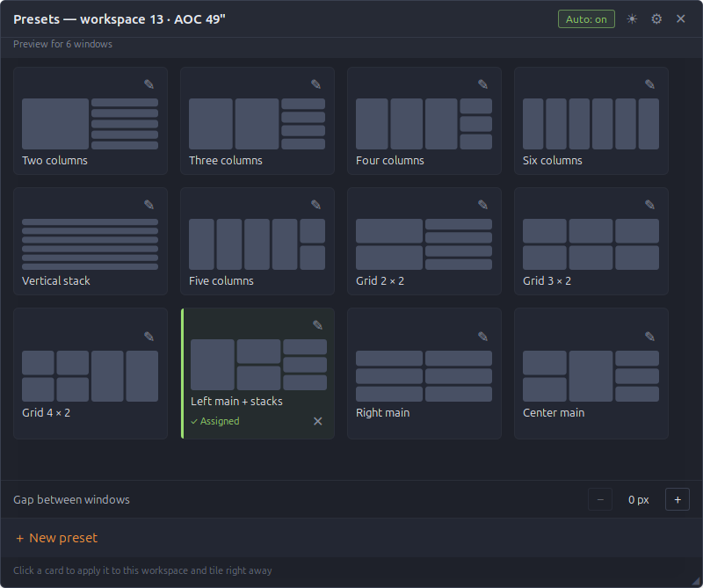Image resolution: width=703 pixels, height=588 pixels.
Task: Close the Presets window
Action: tap(680, 18)
